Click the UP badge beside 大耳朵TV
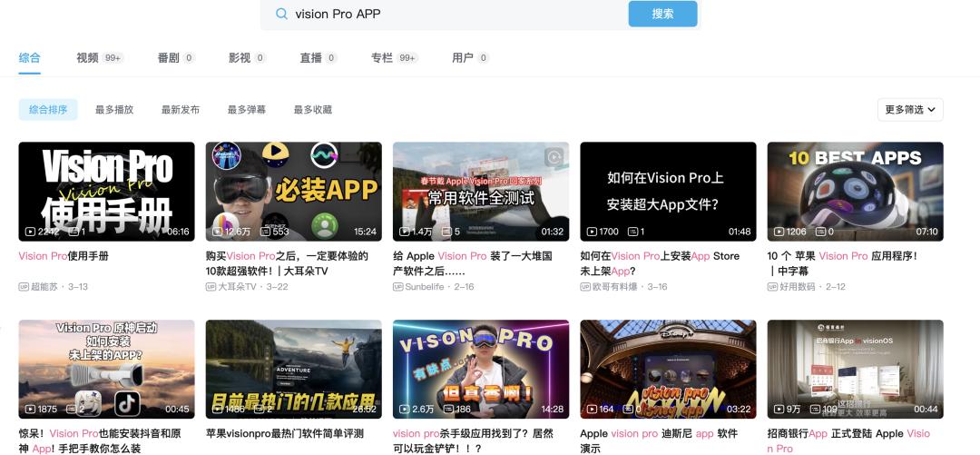 211,287
